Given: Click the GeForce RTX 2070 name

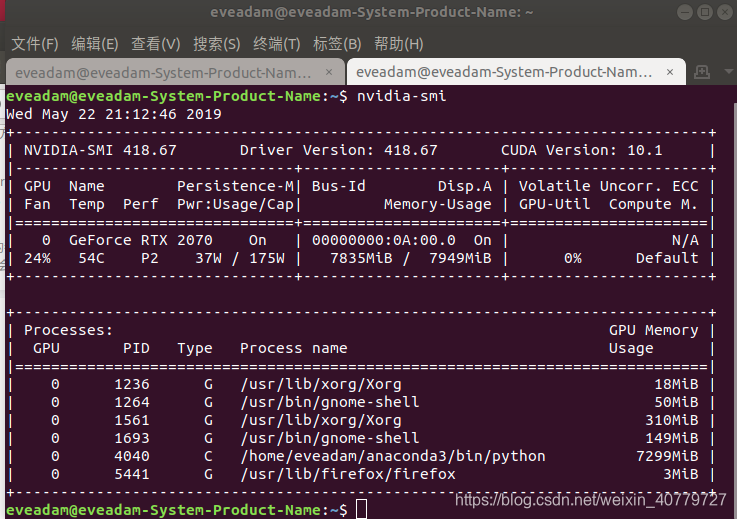Looking at the screenshot, I should pos(141,240).
